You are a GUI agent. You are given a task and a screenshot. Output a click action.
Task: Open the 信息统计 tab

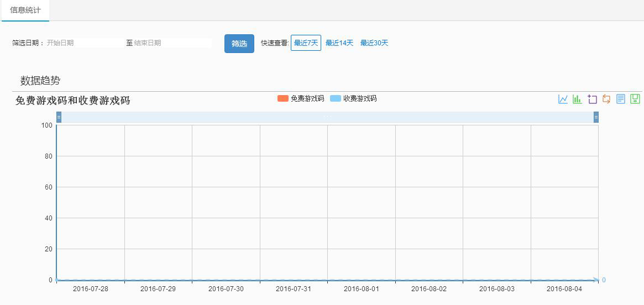(25, 10)
